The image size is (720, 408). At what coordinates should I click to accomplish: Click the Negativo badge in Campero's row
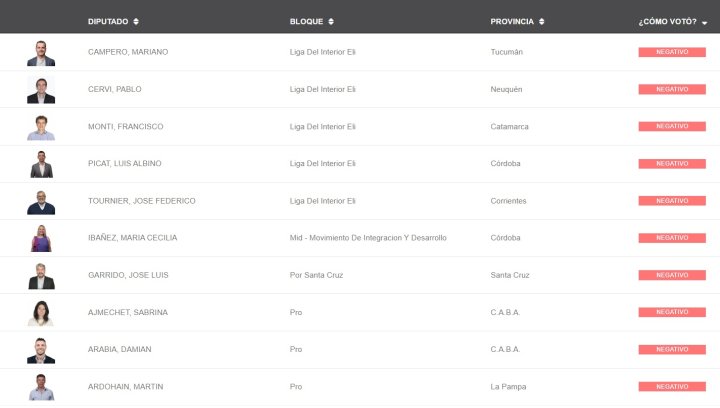click(x=672, y=52)
